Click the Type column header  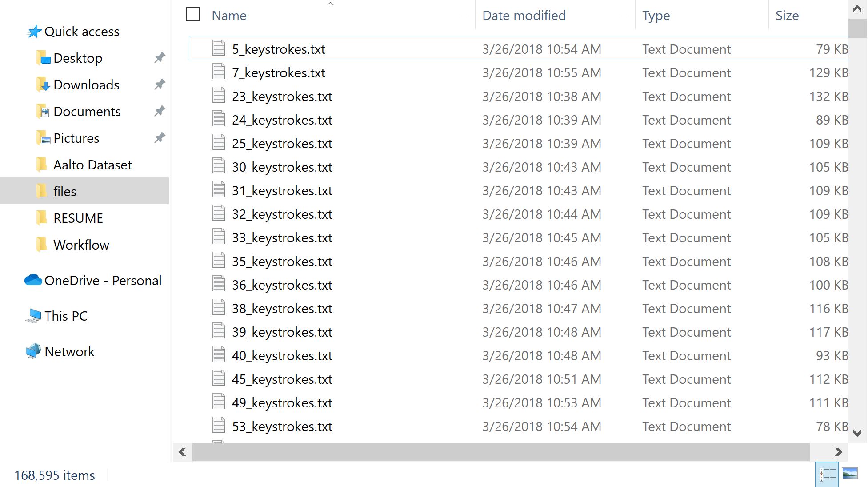coord(656,16)
